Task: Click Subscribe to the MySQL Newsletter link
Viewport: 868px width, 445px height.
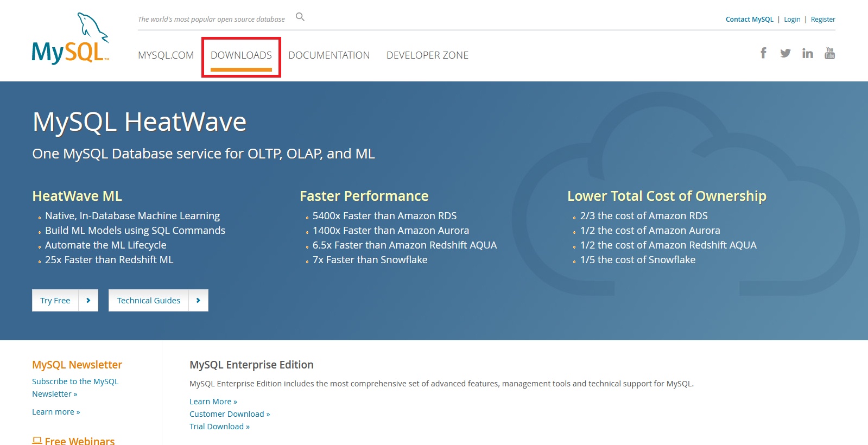Action: [x=75, y=387]
